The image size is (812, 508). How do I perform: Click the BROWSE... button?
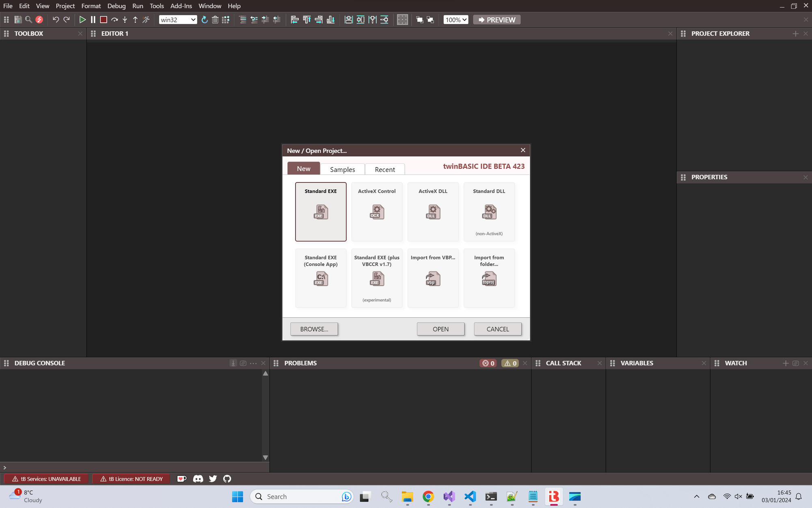coord(314,329)
